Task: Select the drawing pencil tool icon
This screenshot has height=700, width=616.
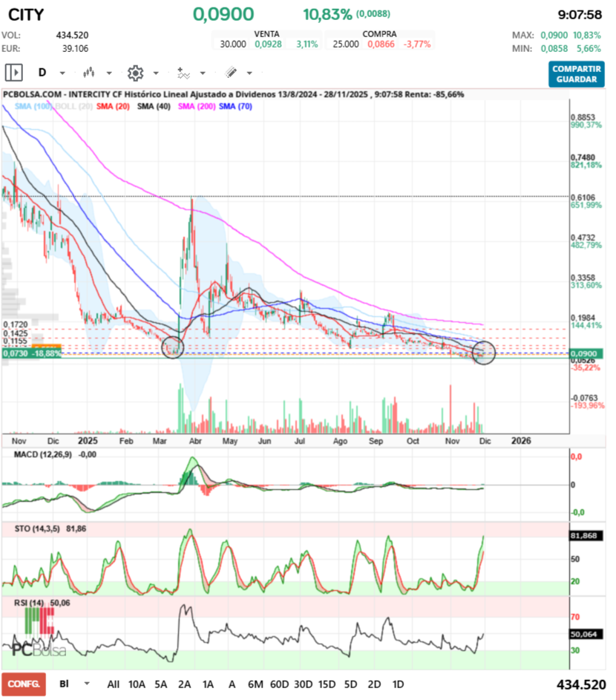Action: [x=231, y=72]
